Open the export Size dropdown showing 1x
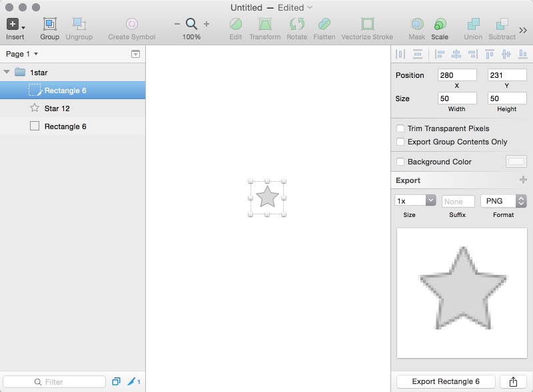 click(x=416, y=201)
